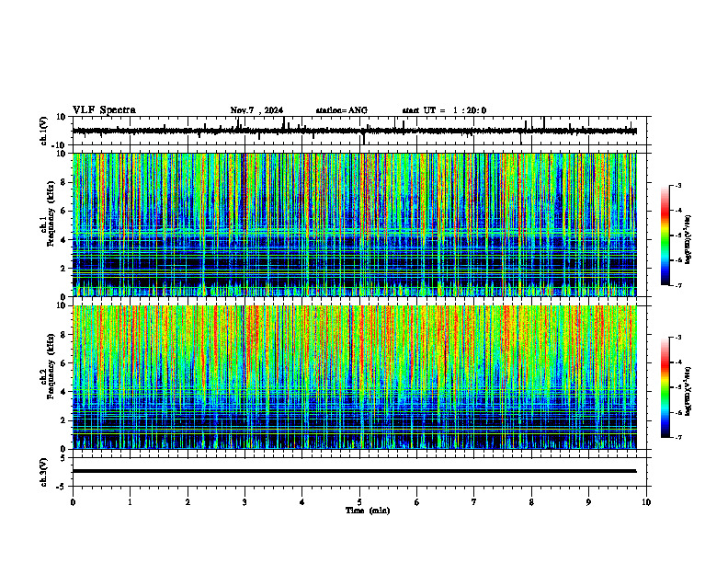Click the flat ch.3 voltage trace
This screenshot has width=728, height=563.
(x=354, y=471)
